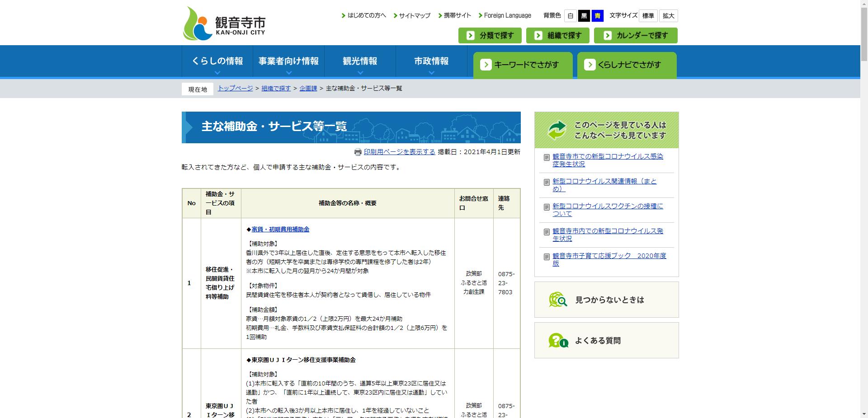Image resolution: width=868 pixels, height=418 pixels.
Task: Click the printer icon beside 印刷用ページを表示する
Action: 358,152
